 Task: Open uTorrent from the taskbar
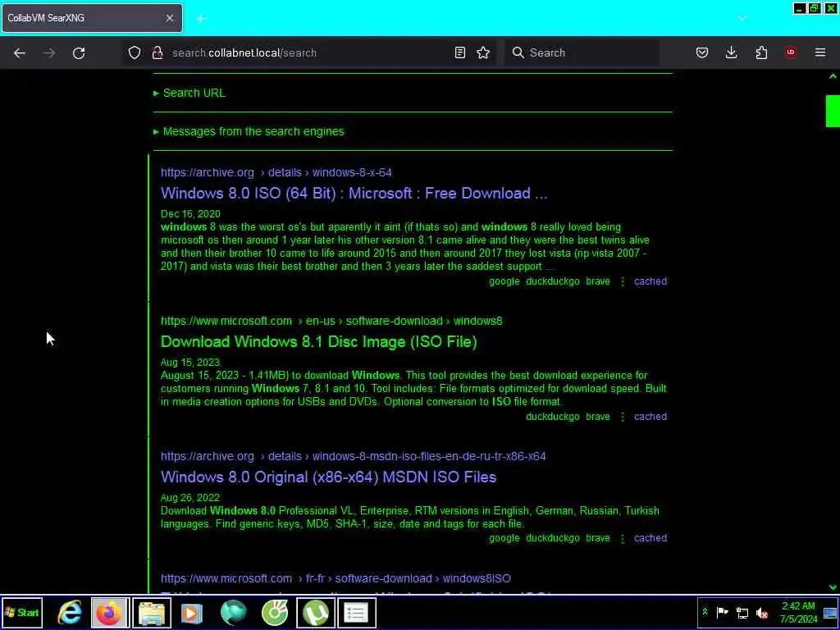(316, 612)
